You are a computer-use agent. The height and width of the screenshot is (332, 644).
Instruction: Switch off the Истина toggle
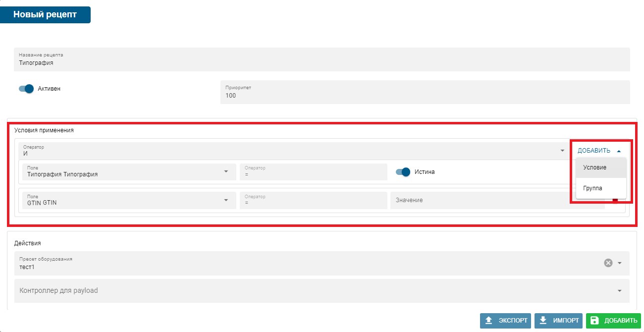click(x=403, y=172)
